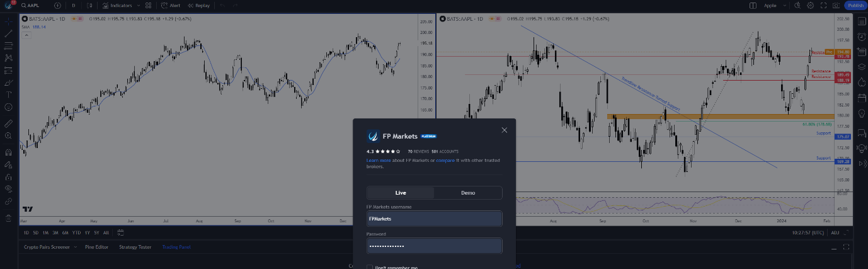The image size is (868, 269).
Task: Open chart settings gear
Action: tap(811, 5)
